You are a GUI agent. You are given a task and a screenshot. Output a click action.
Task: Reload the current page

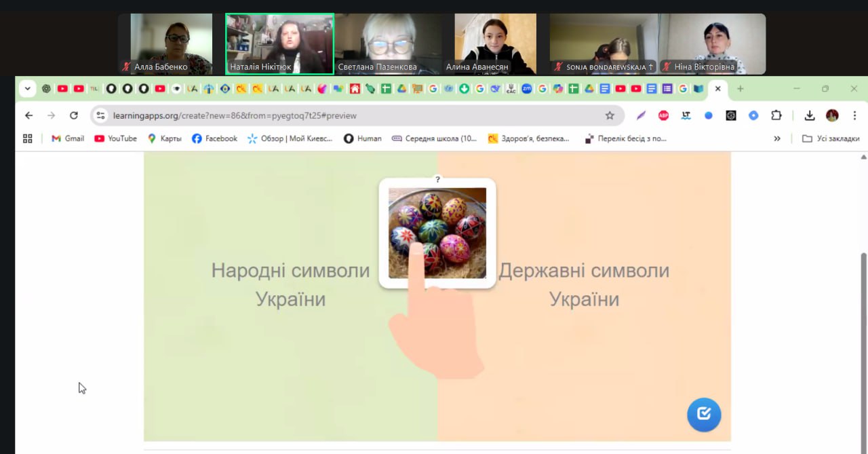[74, 115]
